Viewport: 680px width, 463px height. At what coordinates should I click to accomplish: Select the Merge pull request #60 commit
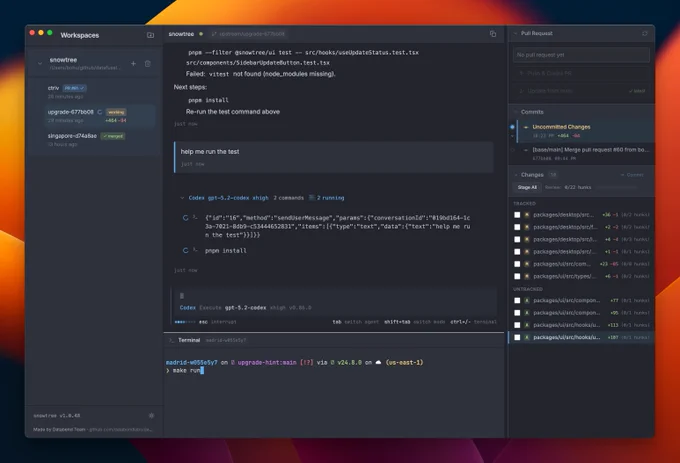click(x=585, y=154)
